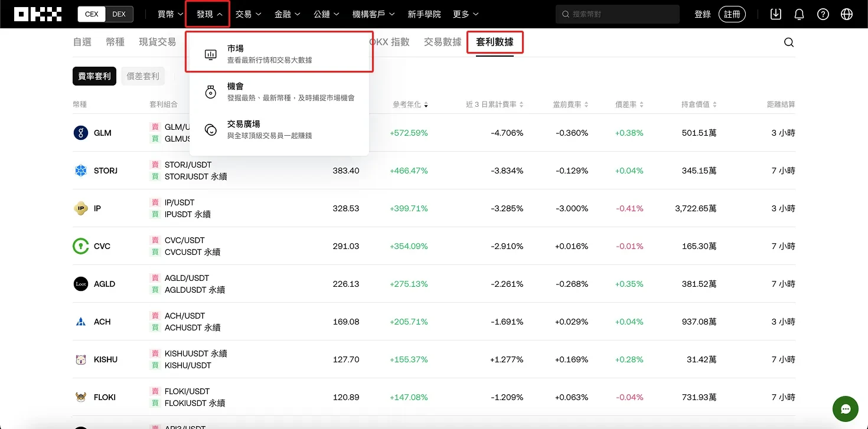
Task: Click the page search magnifier icon
Action: tap(789, 42)
